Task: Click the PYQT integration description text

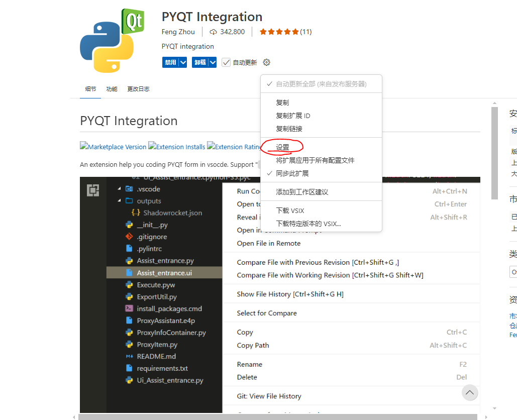Action: (187, 47)
